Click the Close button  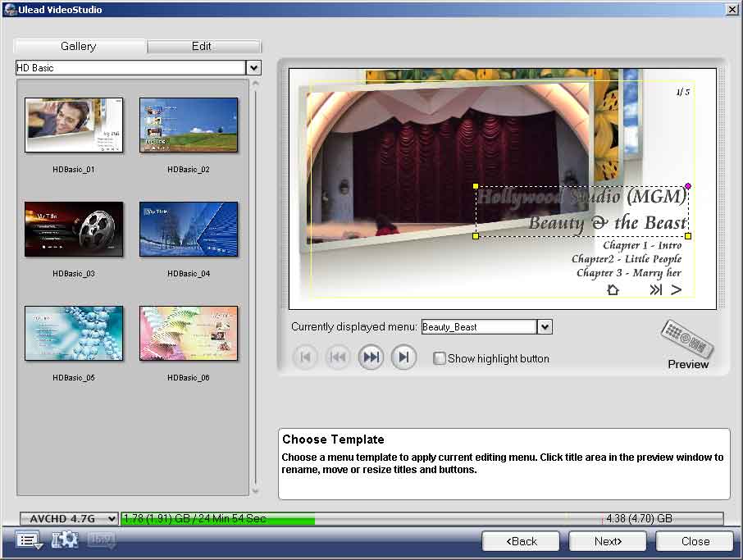[695, 541]
